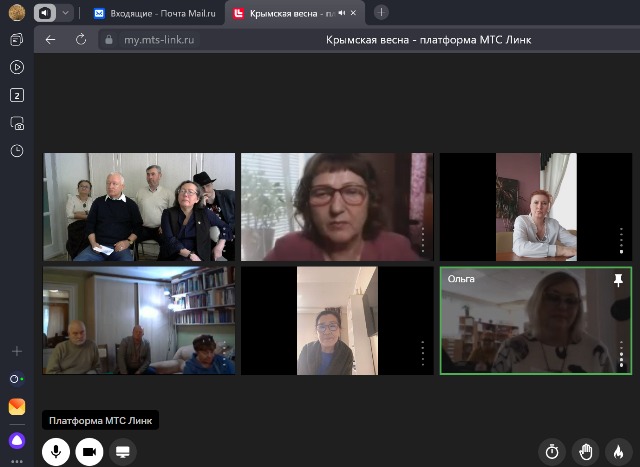Image resolution: width=640 pixels, height=467 pixels.
Task: Click the site lock security icon
Action: click(x=109, y=40)
